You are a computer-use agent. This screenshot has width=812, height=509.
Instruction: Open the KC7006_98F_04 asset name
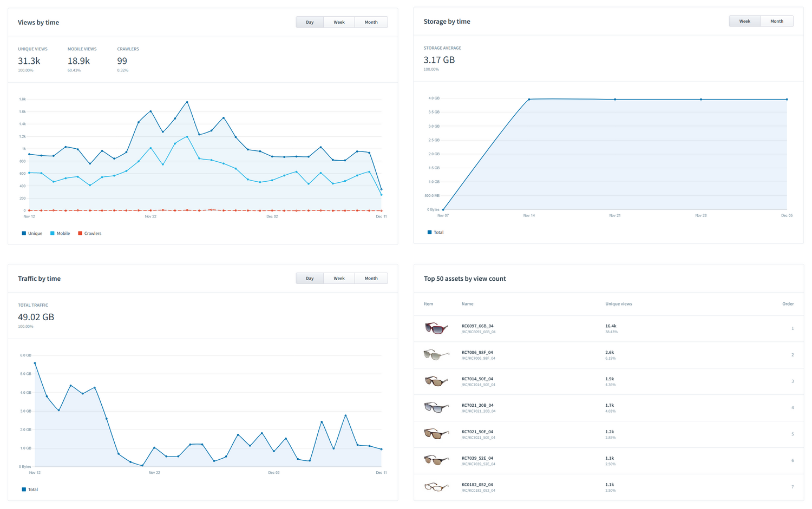pyautogui.click(x=477, y=352)
